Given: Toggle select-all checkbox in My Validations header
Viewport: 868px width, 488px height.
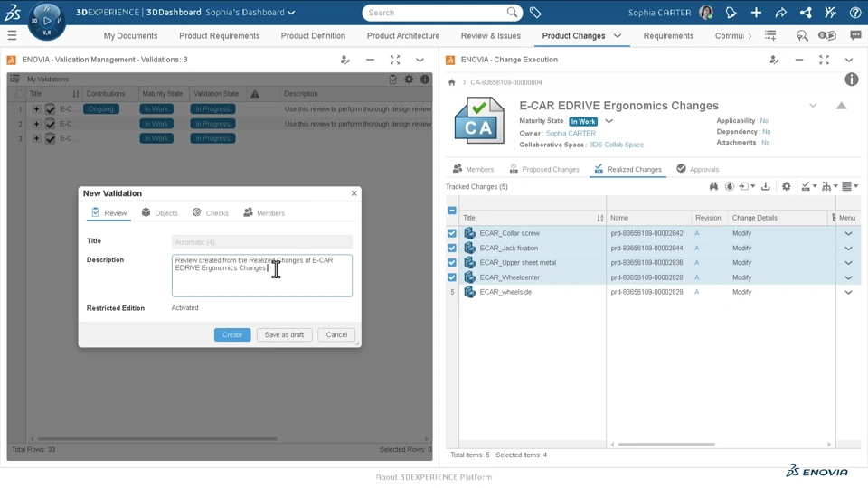Looking at the screenshot, I should (20, 94).
